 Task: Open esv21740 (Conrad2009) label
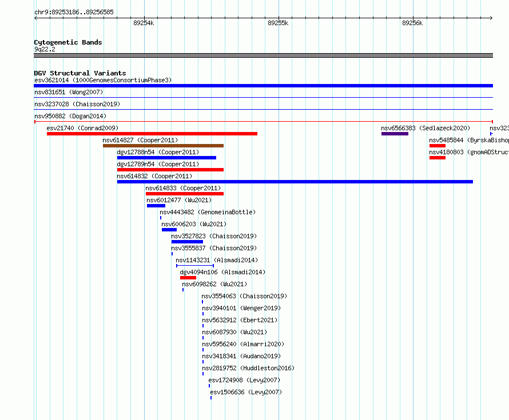[x=82, y=128]
